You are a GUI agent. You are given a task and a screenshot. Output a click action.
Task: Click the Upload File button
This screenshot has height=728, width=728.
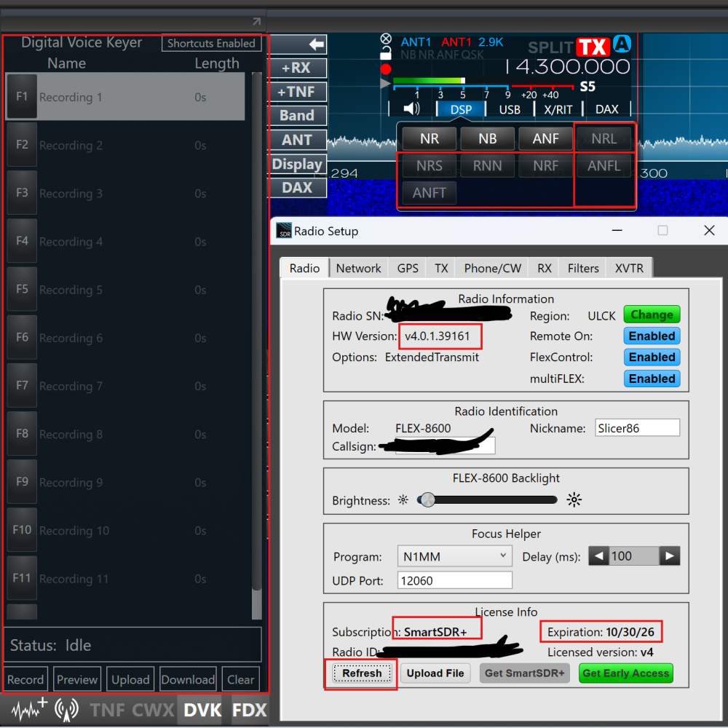pos(435,673)
